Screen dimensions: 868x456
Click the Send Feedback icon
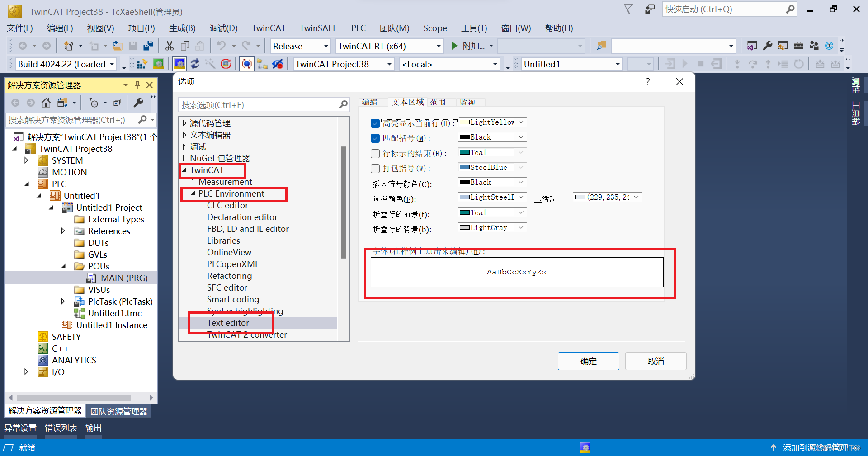[650, 9]
